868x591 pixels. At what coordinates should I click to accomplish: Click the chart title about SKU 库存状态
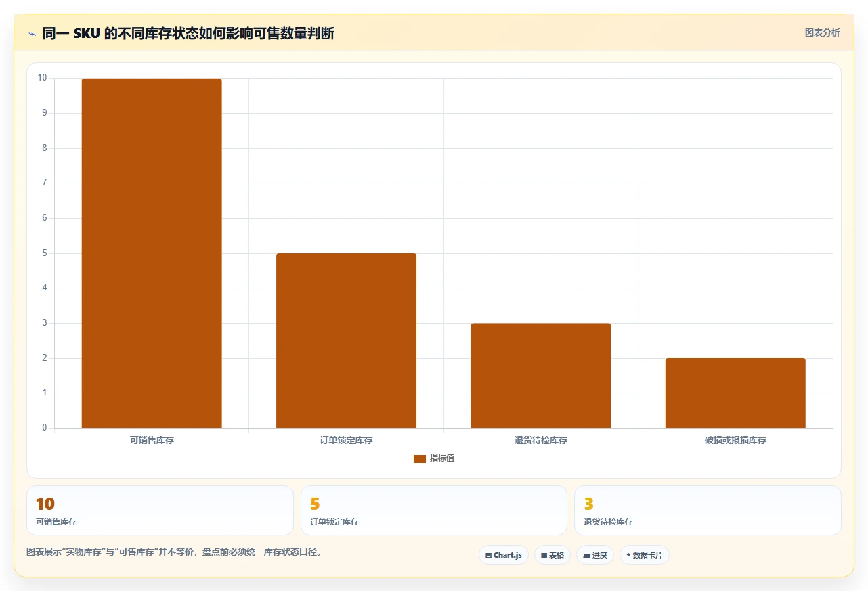tap(188, 34)
